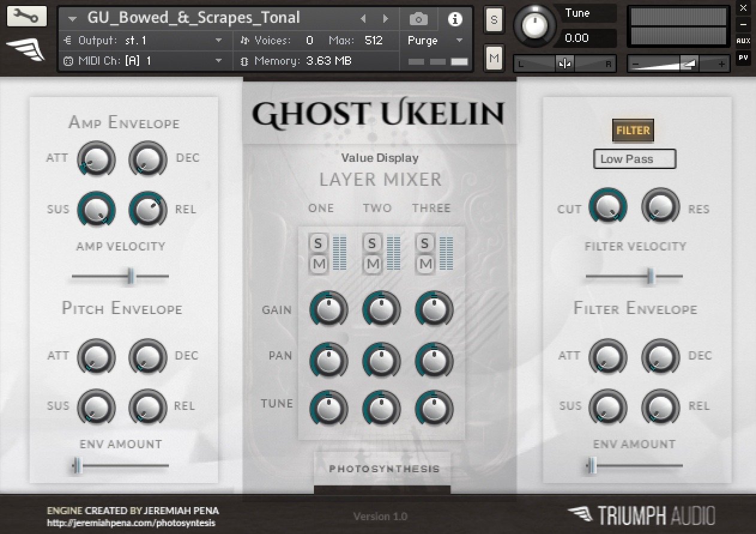This screenshot has width=756, height=534.
Task: Open the instrument name dropdown arrow
Action: [72, 19]
